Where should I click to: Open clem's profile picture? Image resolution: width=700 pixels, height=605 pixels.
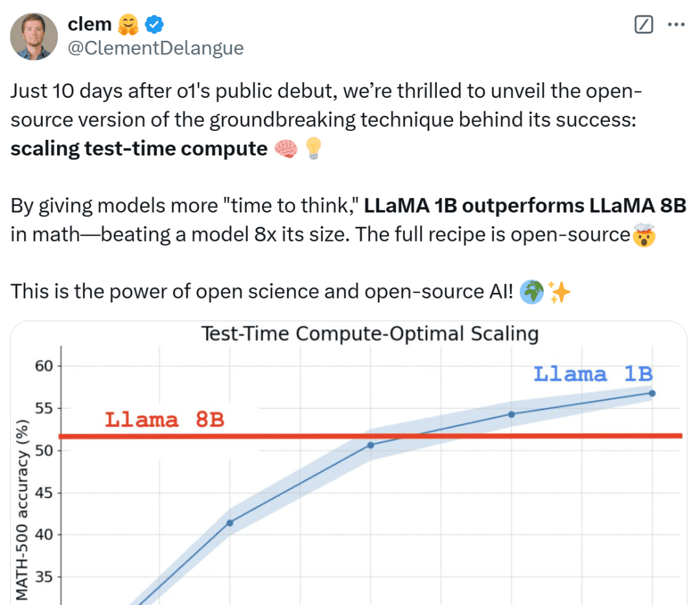pos(34,36)
